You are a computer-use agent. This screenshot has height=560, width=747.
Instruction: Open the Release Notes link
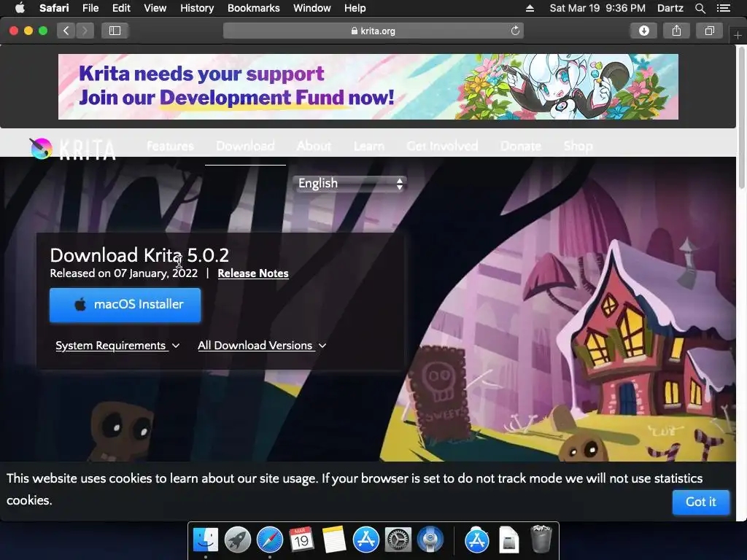253,273
